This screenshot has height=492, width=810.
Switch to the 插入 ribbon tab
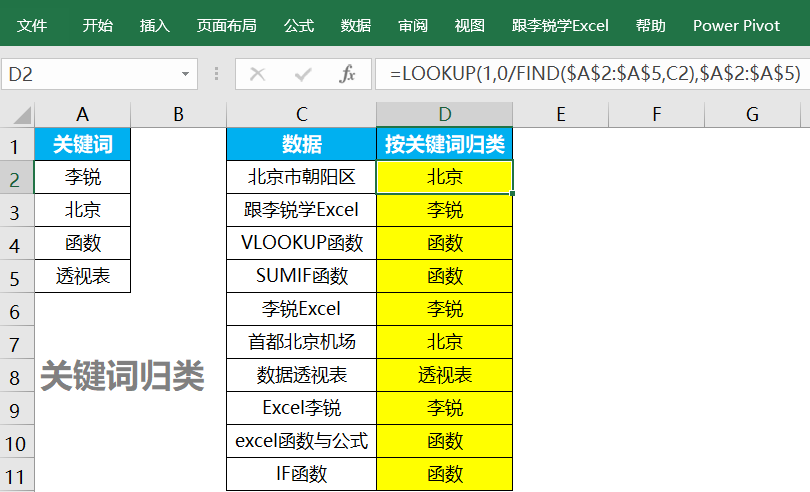pos(155,25)
